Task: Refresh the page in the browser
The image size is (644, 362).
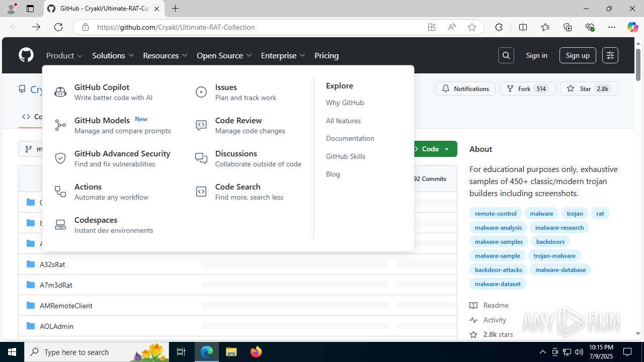Action: [x=58, y=27]
